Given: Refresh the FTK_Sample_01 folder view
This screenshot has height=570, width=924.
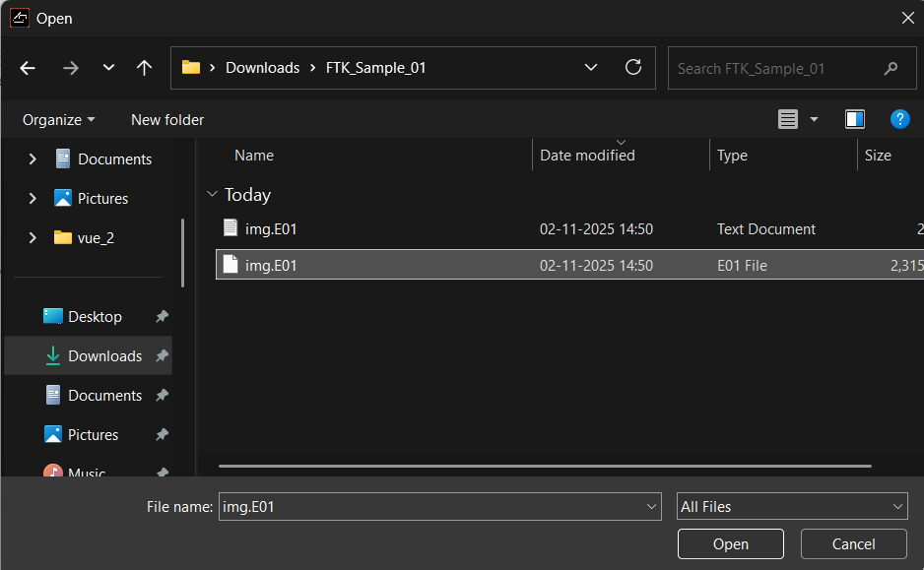Looking at the screenshot, I should 633,67.
